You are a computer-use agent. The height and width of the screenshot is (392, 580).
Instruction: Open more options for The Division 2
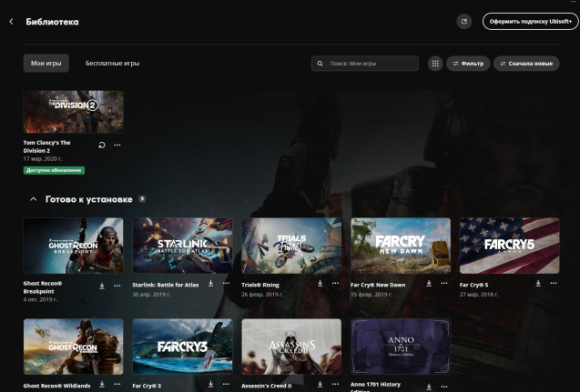[117, 145]
